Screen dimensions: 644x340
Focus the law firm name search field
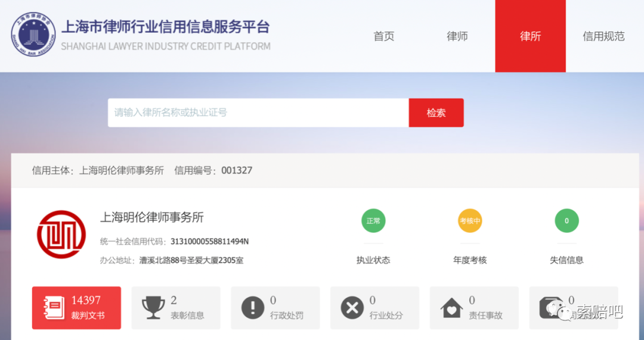(258, 113)
